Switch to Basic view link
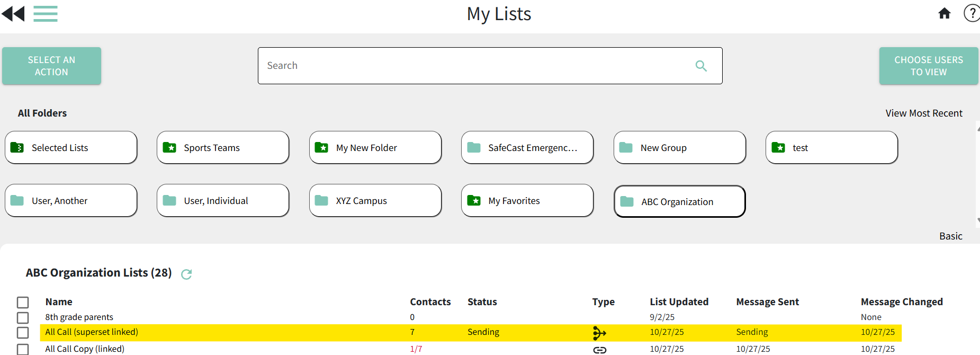This screenshot has width=980, height=355. click(x=951, y=236)
